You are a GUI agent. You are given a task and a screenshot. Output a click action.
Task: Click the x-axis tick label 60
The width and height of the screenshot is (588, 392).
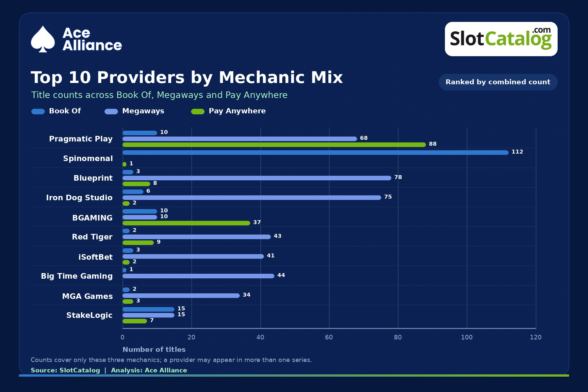click(329, 337)
